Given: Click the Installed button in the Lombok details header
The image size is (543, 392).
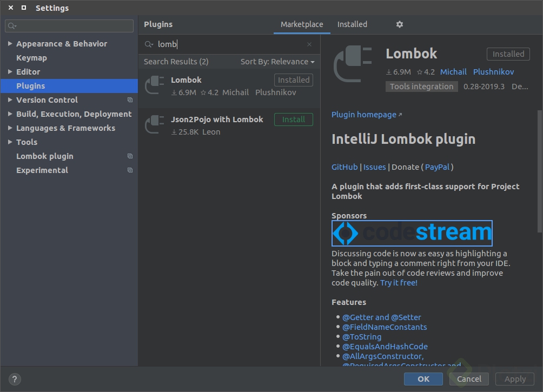Looking at the screenshot, I should (508, 54).
